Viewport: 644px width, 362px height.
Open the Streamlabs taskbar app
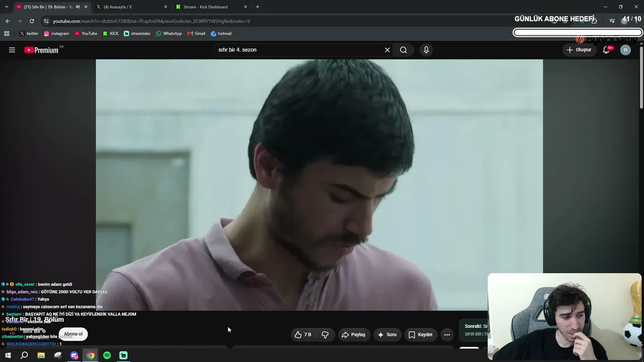pos(123,355)
